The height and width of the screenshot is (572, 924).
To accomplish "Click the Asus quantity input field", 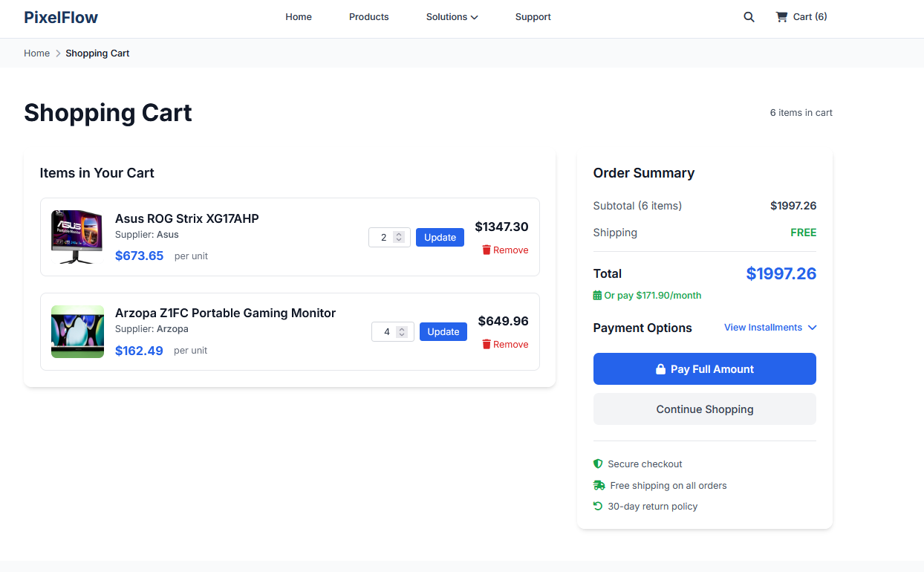I will point(389,238).
